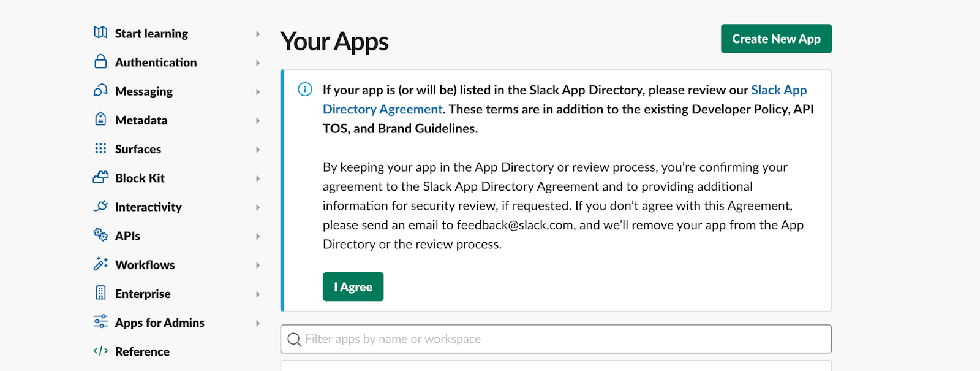Click the info circle icon in notice

[305, 90]
